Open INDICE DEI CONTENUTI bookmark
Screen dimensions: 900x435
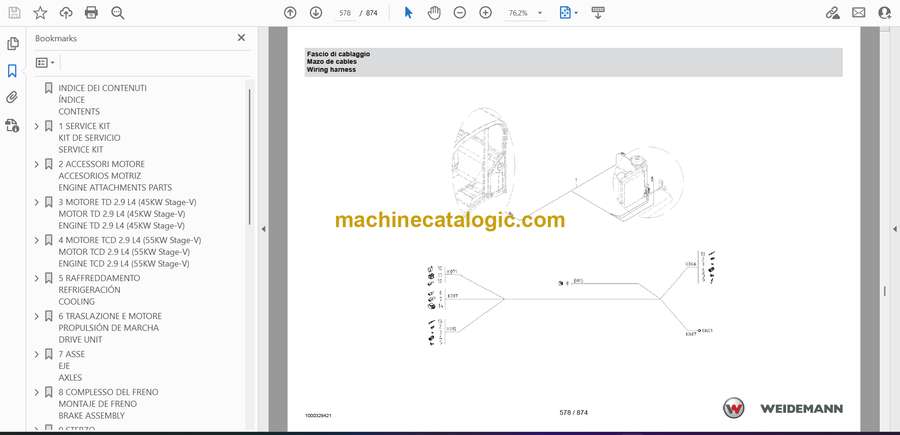pos(102,88)
